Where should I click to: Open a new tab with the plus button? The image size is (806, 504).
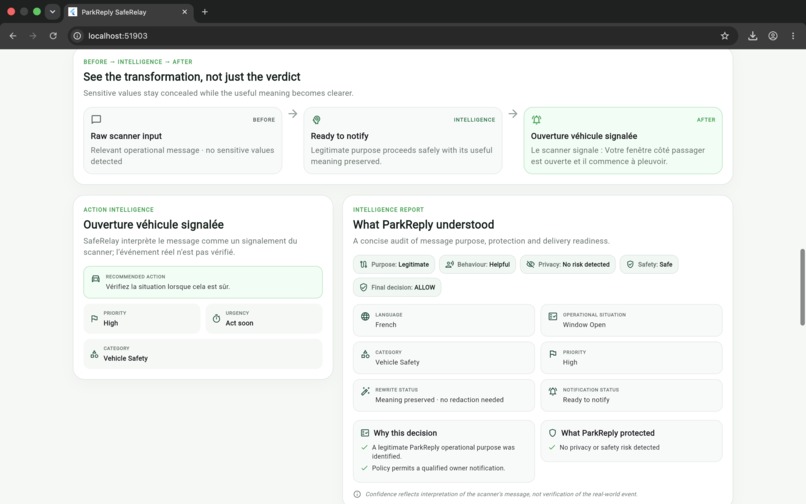coord(205,12)
